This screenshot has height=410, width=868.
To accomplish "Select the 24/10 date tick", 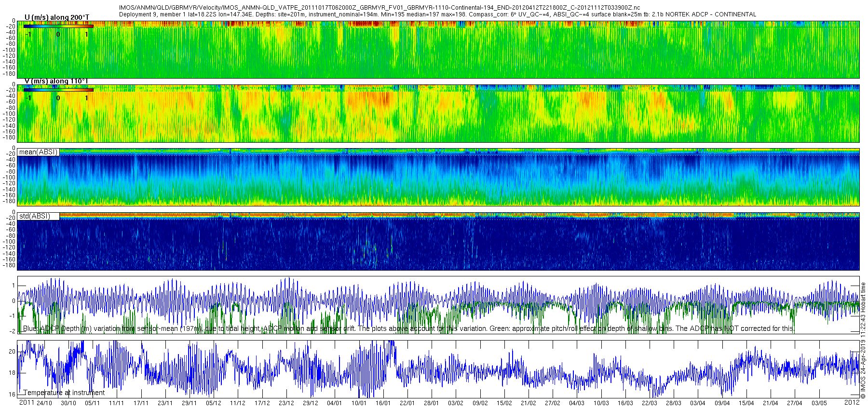I will coord(44,403).
